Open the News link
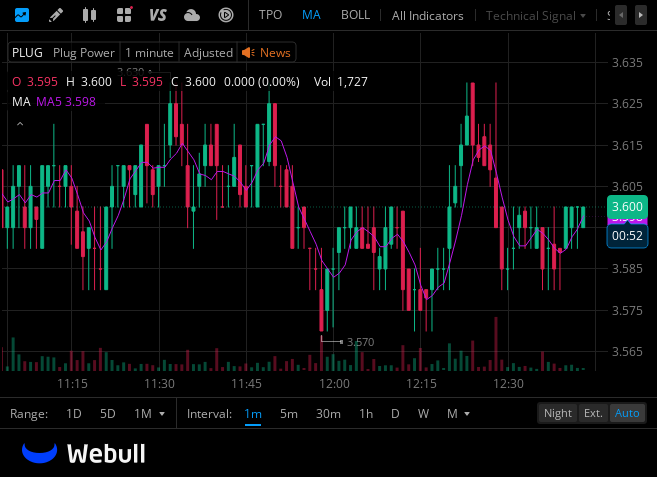657x477 pixels. [275, 53]
